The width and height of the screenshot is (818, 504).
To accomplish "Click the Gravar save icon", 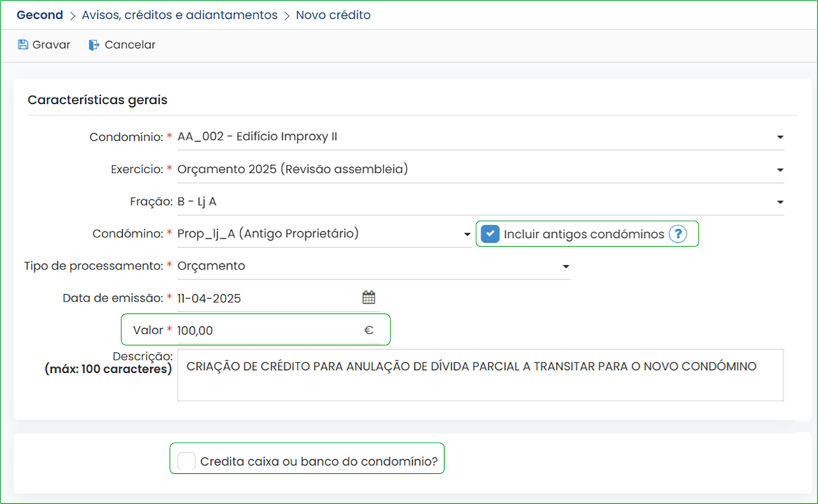I will coord(23,45).
